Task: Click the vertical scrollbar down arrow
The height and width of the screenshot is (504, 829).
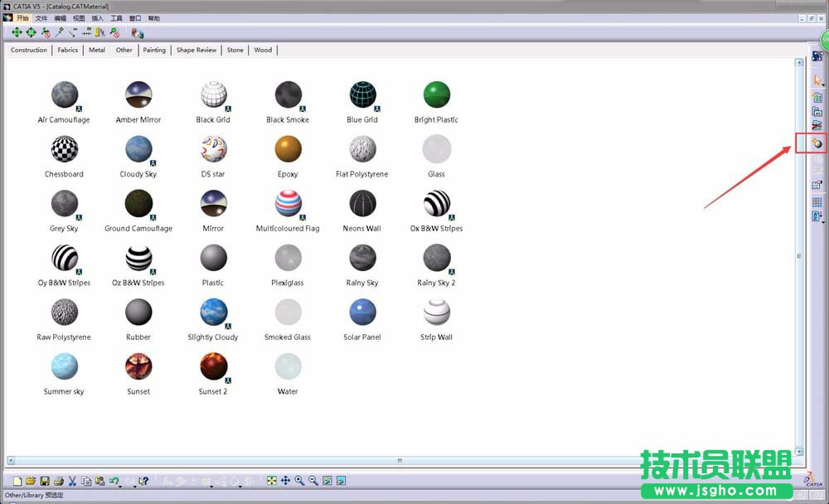Action: [x=799, y=452]
